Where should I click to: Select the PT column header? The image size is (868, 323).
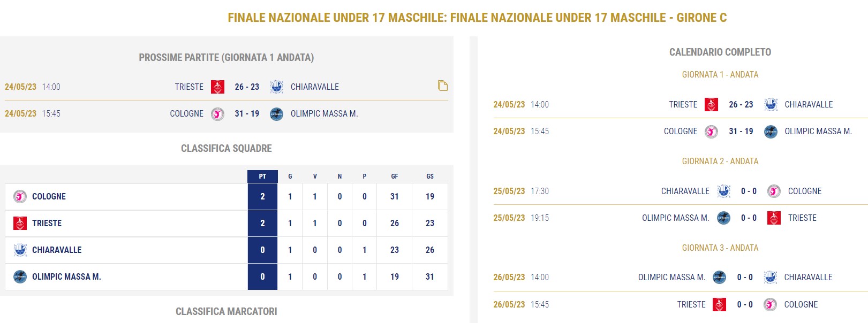point(262,176)
